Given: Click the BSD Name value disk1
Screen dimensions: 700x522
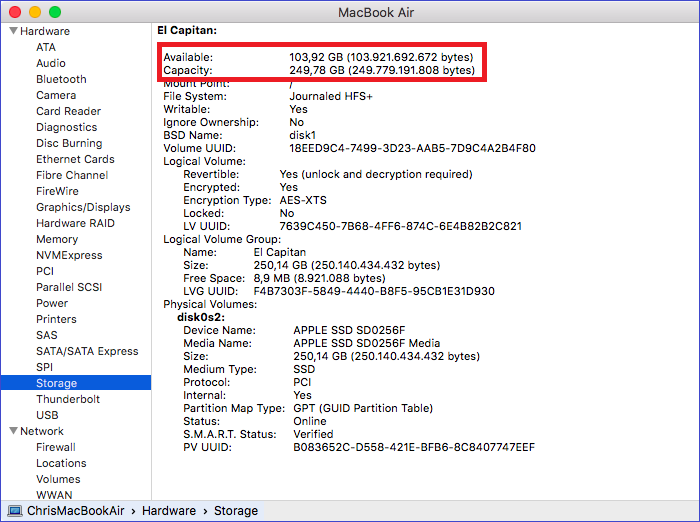Looking at the screenshot, I should click(302, 135).
